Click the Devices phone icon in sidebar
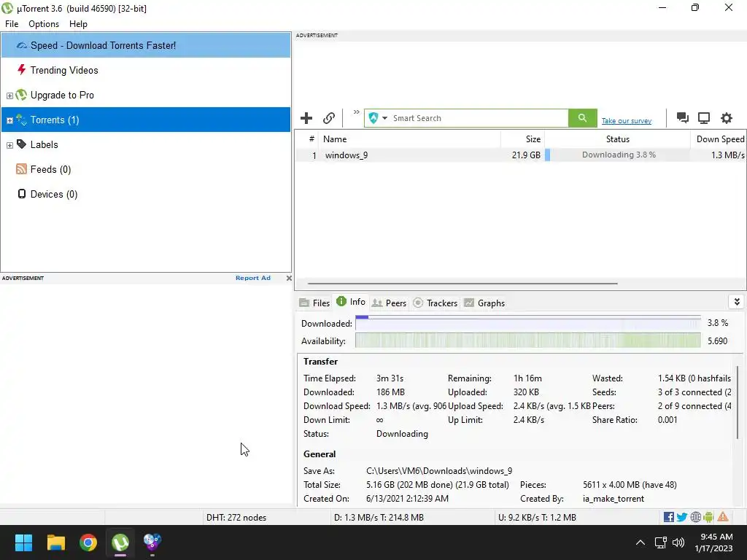 (21, 193)
